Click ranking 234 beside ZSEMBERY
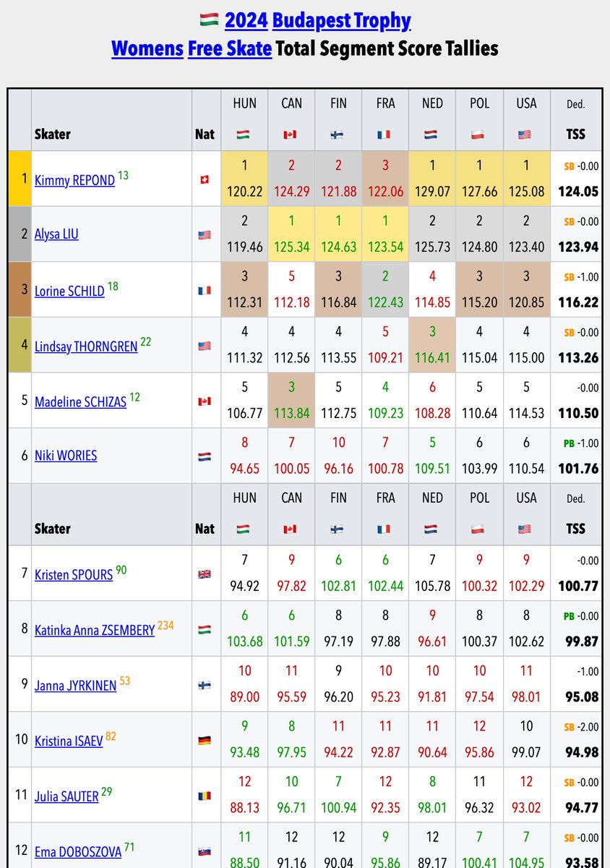 pyautogui.click(x=166, y=625)
